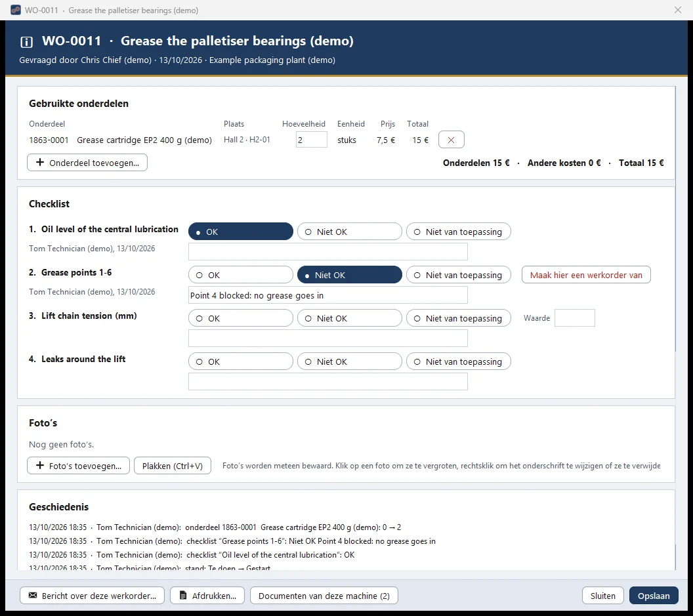Click the Afdrukken print button
Screen dimensions: 693x616
[x=208, y=596]
